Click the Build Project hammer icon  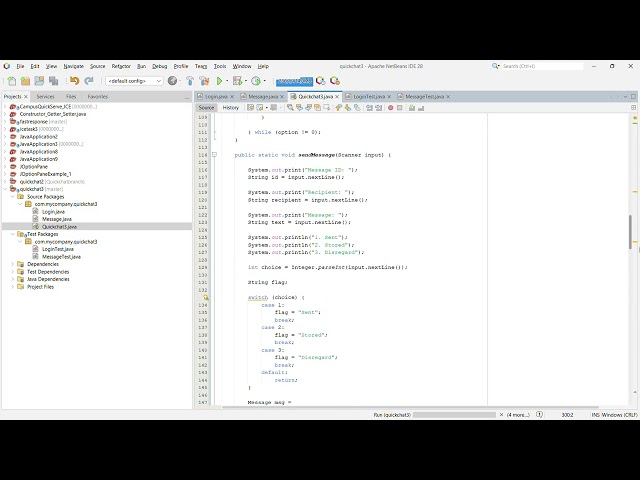(190, 81)
